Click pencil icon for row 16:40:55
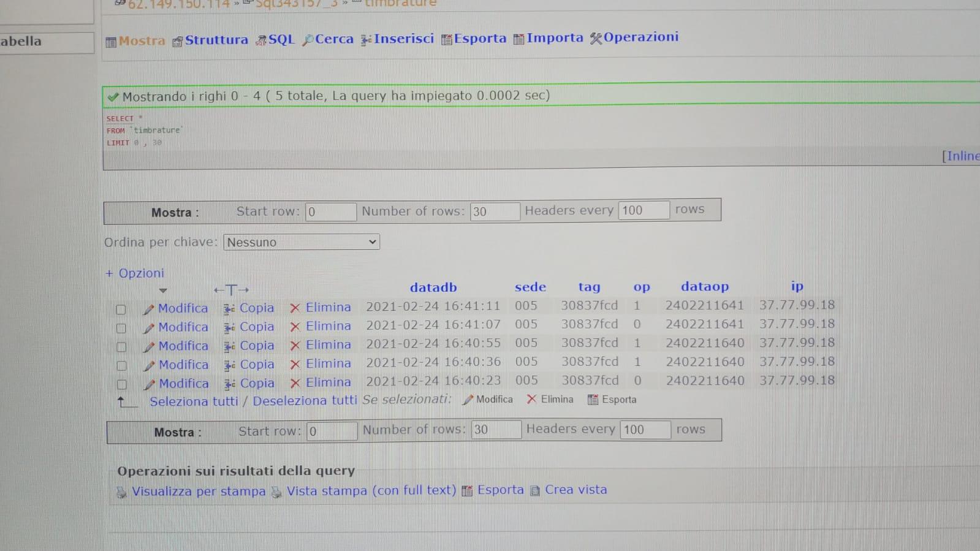The image size is (980, 551). tap(148, 347)
